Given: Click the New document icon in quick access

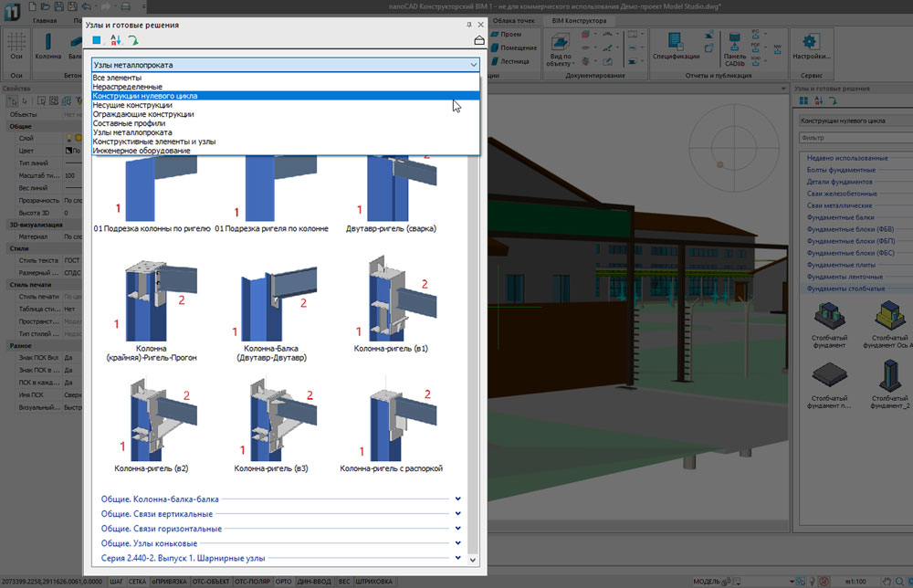Looking at the screenshot, I should [x=32, y=6].
